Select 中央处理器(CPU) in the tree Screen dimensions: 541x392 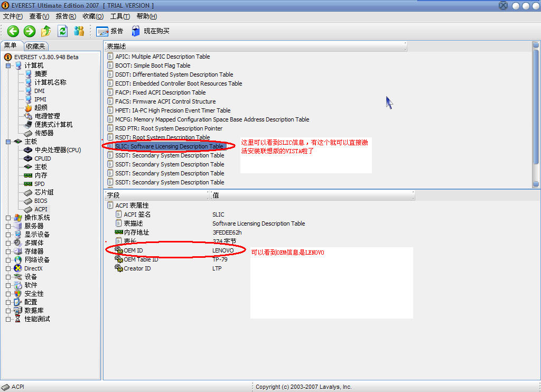point(58,150)
